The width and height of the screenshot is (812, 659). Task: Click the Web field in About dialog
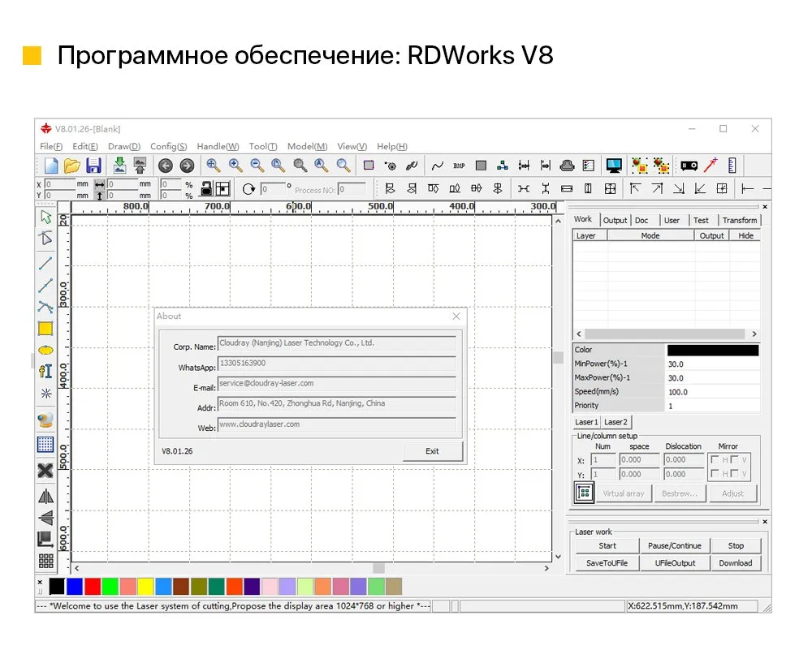(x=337, y=425)
